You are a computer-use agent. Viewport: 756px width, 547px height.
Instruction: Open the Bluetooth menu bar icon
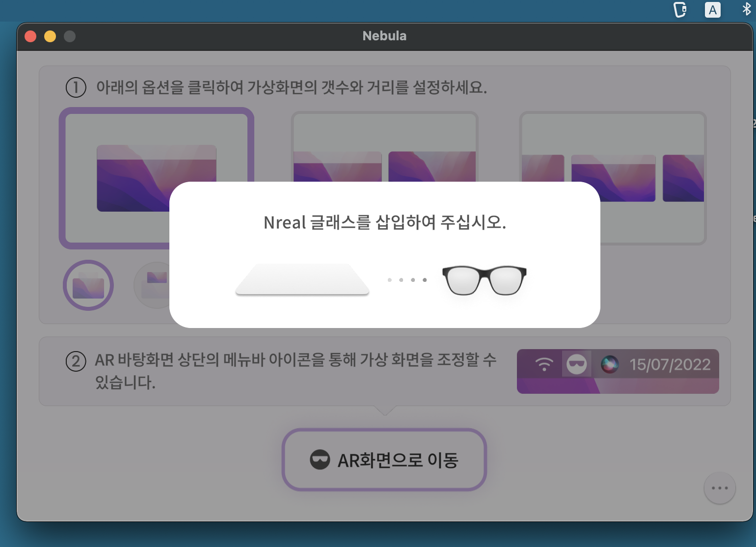[x=747, y=9]
